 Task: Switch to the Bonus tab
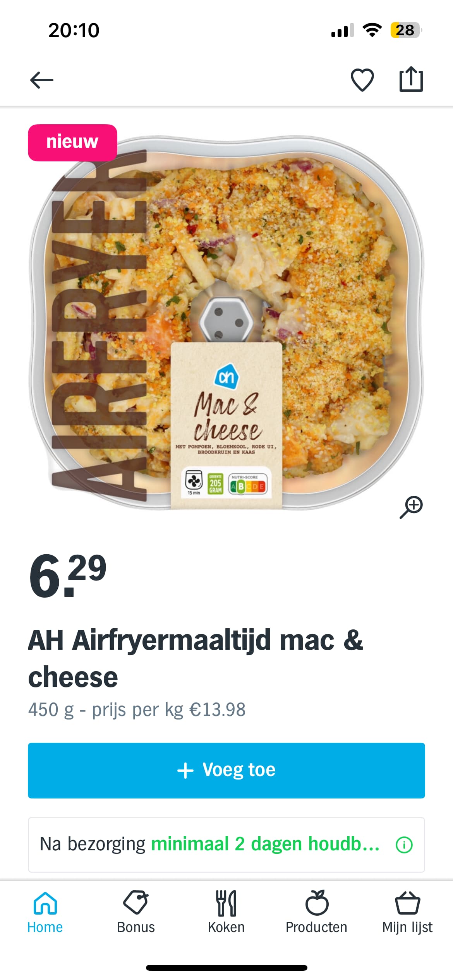[136, 912]
